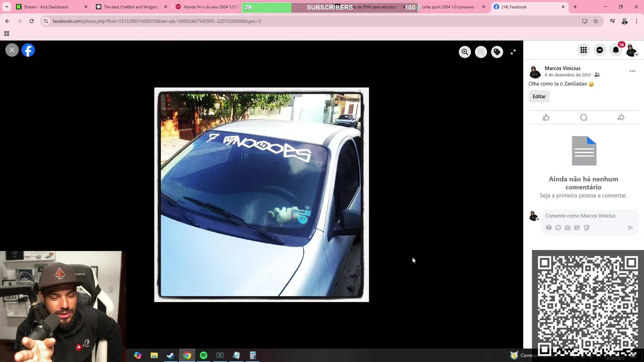Send the comment with the arrow button
The width and height of the screenshot is (644, 362).
click(630, 228)
